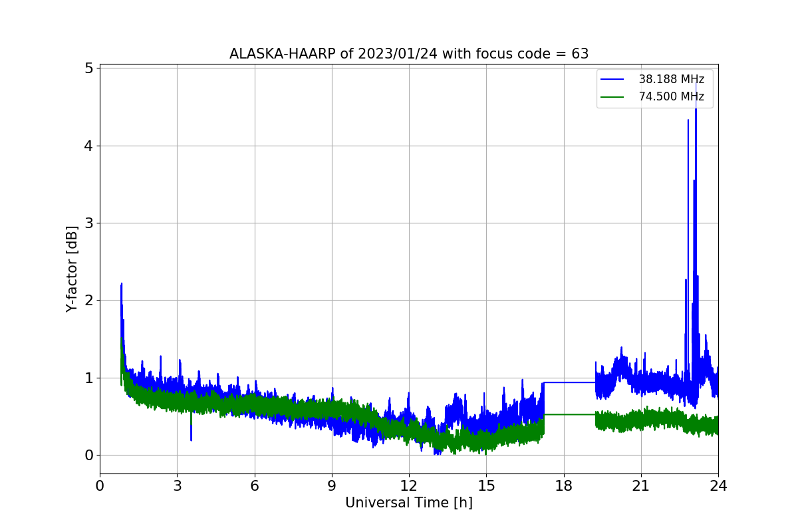
Task: Click the x-axis tick label 12
Action: tap(409, 485)
